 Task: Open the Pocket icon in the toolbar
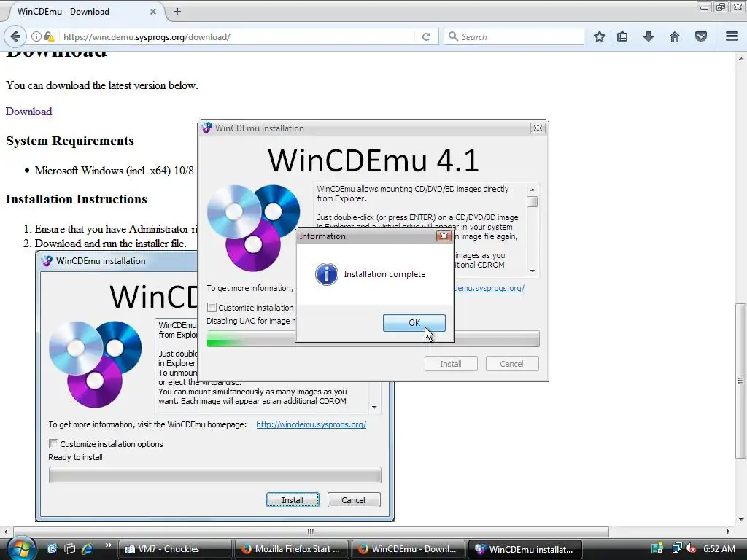pyautogui.click(x=701, y=36)
